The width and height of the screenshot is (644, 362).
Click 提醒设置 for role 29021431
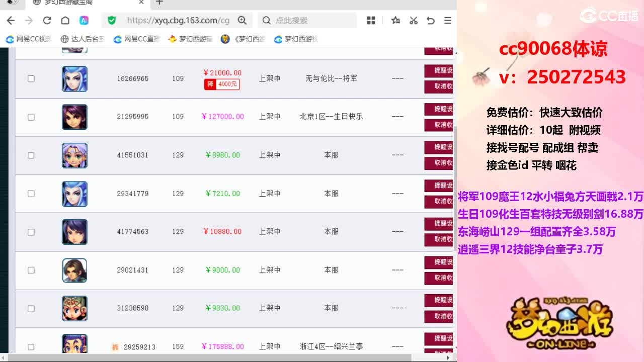[x=439, y=262]
